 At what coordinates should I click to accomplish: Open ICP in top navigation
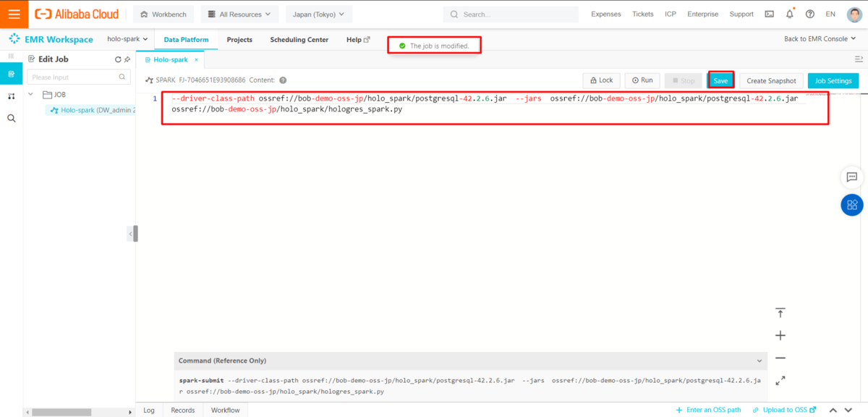point(671,14)
